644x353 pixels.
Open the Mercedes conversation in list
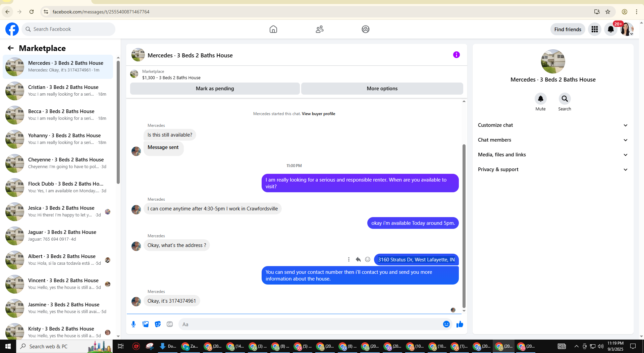(58, 67)
